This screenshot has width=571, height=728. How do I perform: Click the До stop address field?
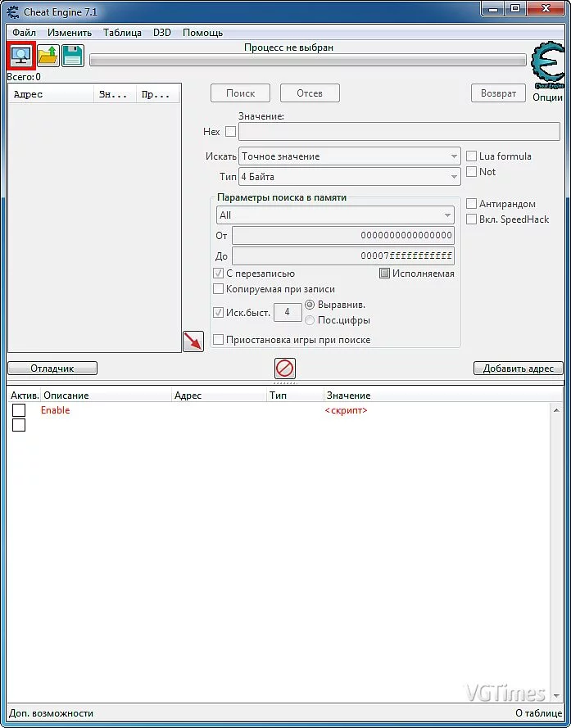(x=343, y=255)
